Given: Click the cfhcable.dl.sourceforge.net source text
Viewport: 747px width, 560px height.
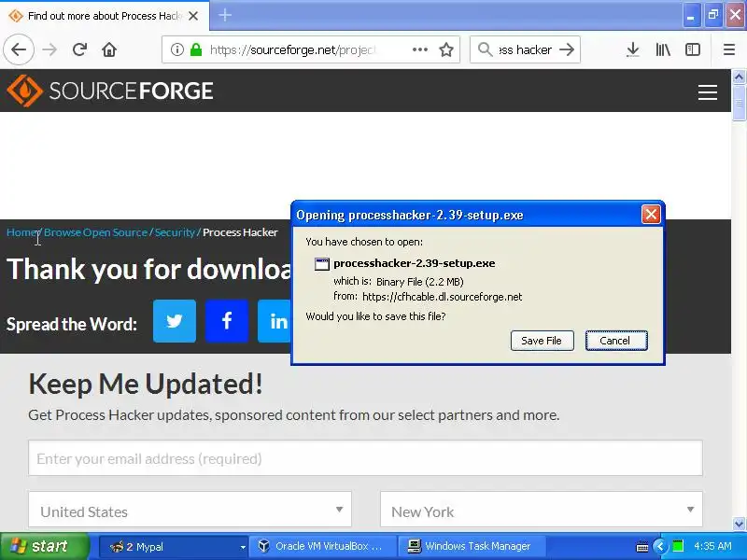Looking at the screenshot, I should click(442, 297).
